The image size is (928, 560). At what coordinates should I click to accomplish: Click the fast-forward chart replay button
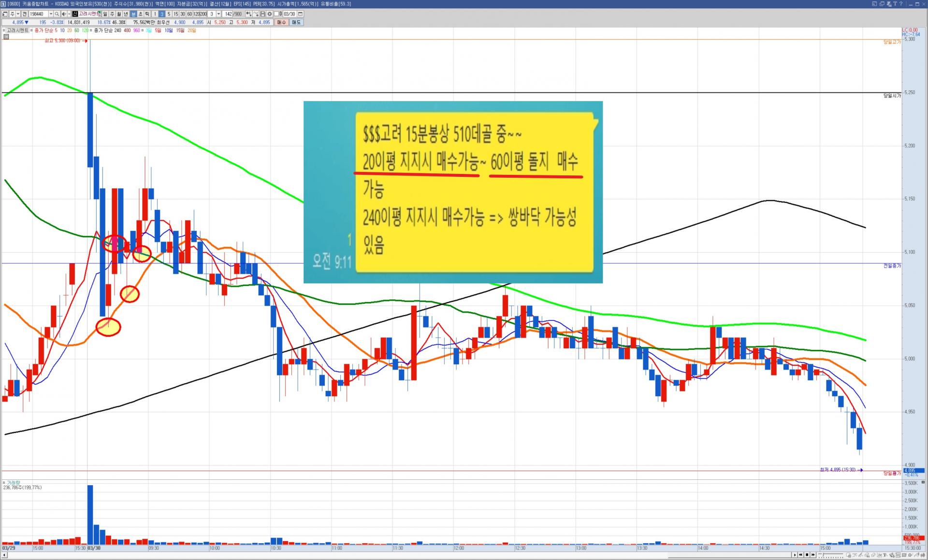click(x=813, y=555)
